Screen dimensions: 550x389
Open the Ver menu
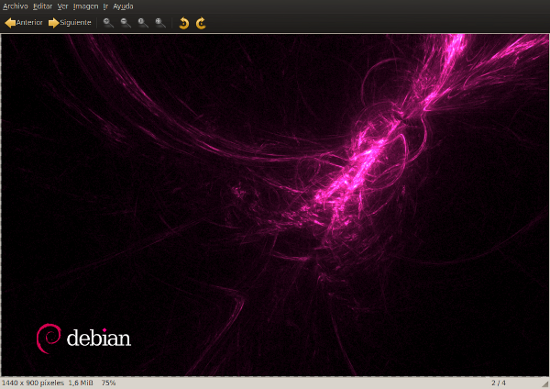click(63, 6)
